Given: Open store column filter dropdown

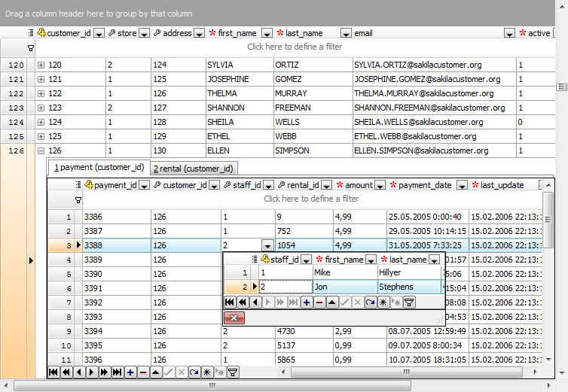Looking at the screenshot, I should [144, 34].
